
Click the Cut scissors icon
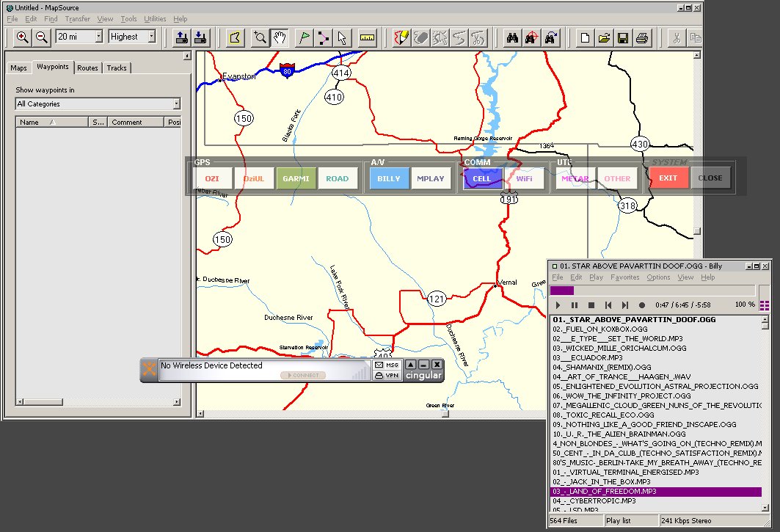[677, 37]
